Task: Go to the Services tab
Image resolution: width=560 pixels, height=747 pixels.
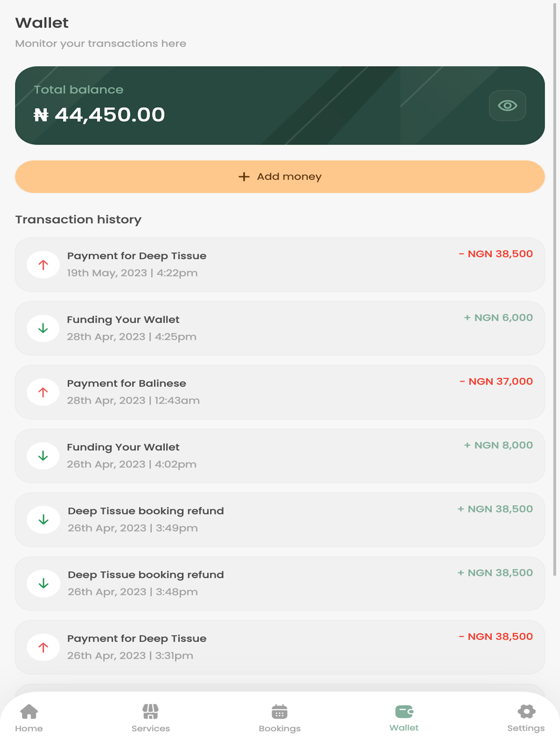Action: (x=151, y=712)
